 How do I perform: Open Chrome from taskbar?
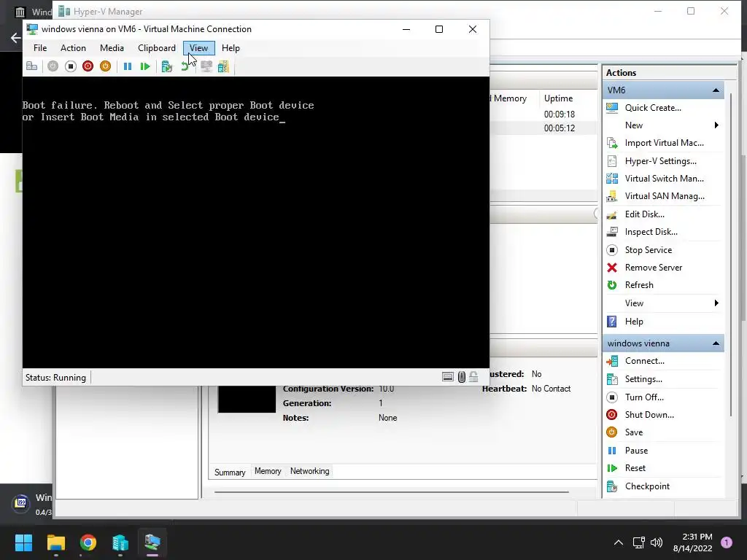tap(88, 542)
